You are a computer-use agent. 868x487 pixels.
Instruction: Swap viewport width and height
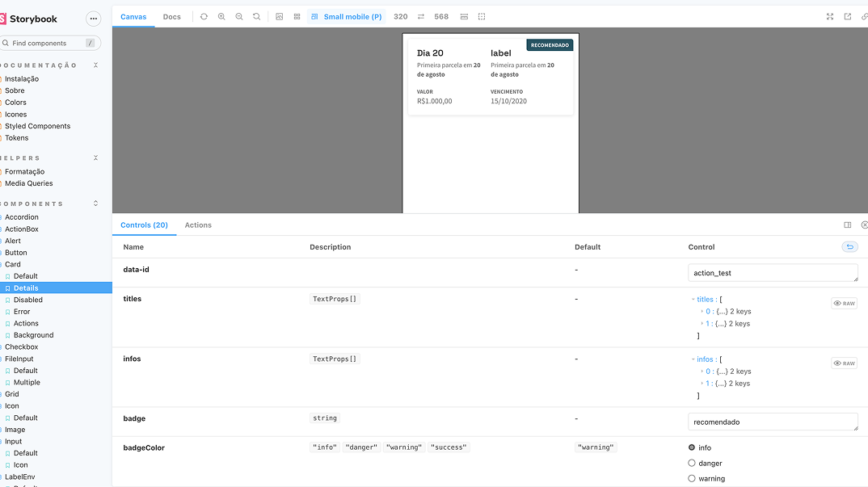(421, 17)
